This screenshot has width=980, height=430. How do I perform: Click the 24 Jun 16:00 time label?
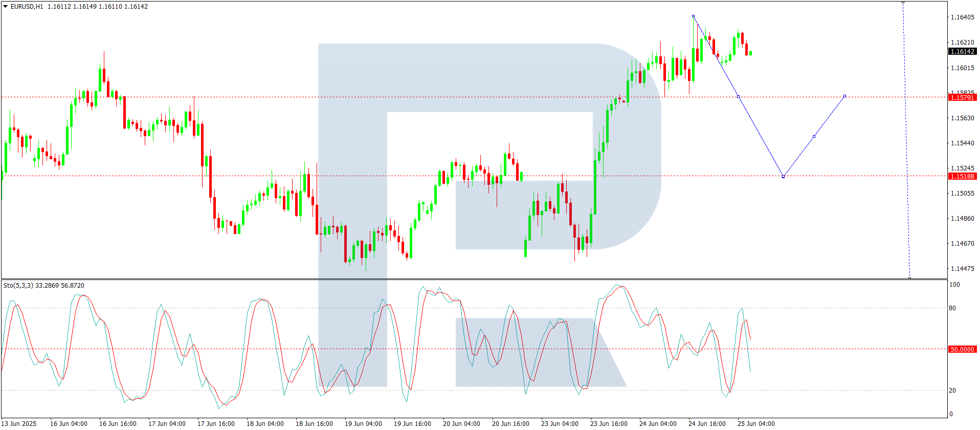[707, 424]
